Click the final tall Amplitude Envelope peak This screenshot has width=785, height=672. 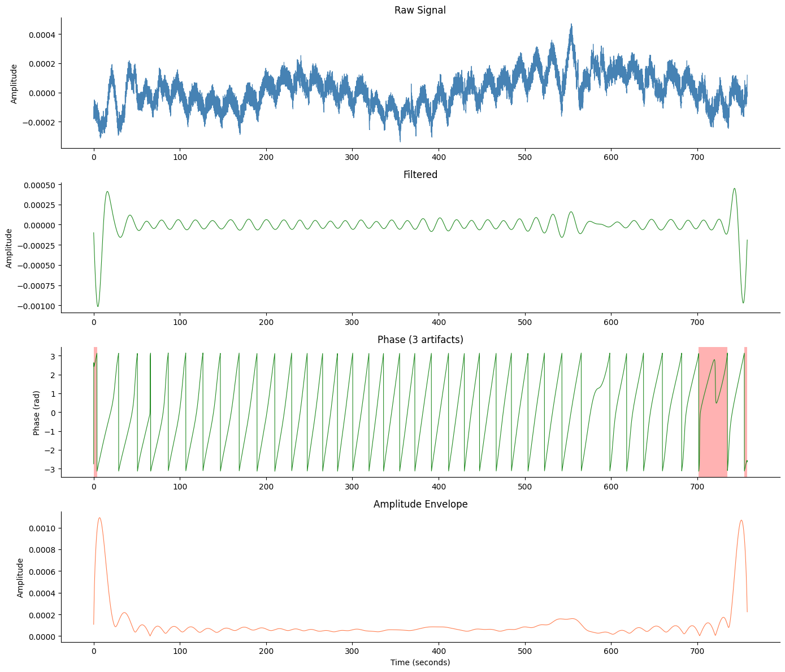[741, 521]
